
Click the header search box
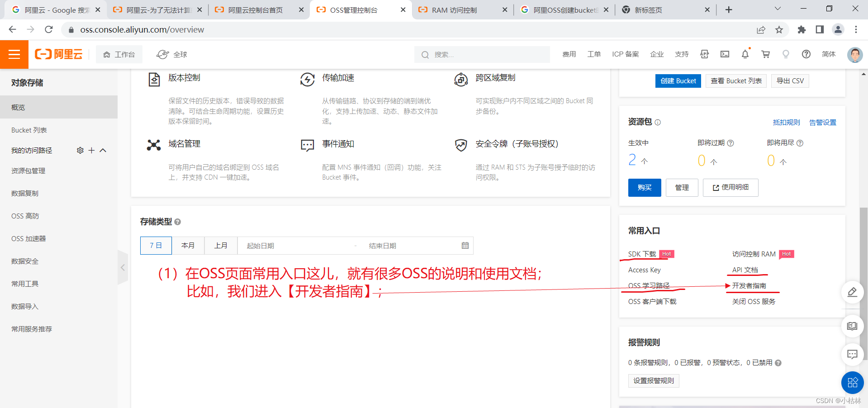482,54
